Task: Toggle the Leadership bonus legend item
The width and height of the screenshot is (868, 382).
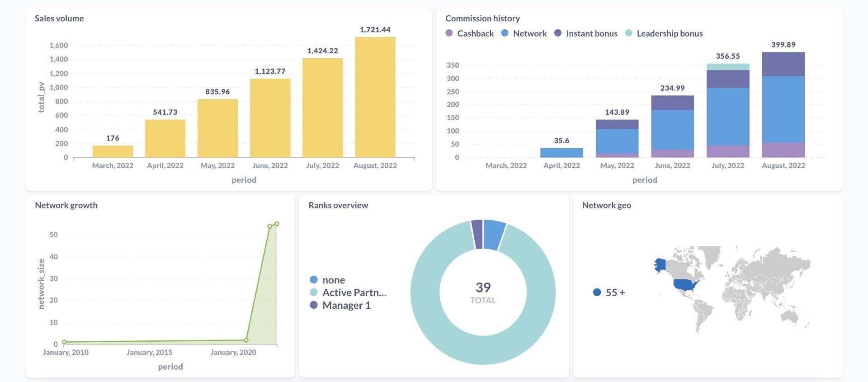Action: (x=664, y=33)
